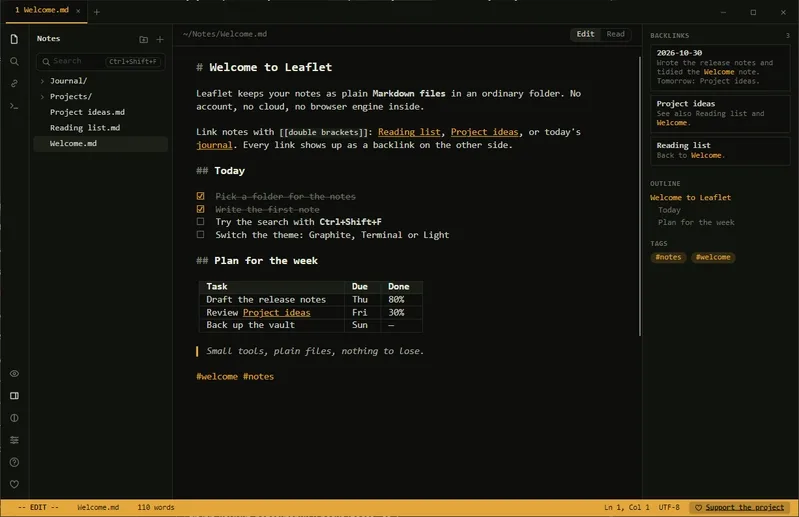Screen dimensions: 799x517
Task: Select Welcome.md in the file tree
Action: (x=100, y=144)
